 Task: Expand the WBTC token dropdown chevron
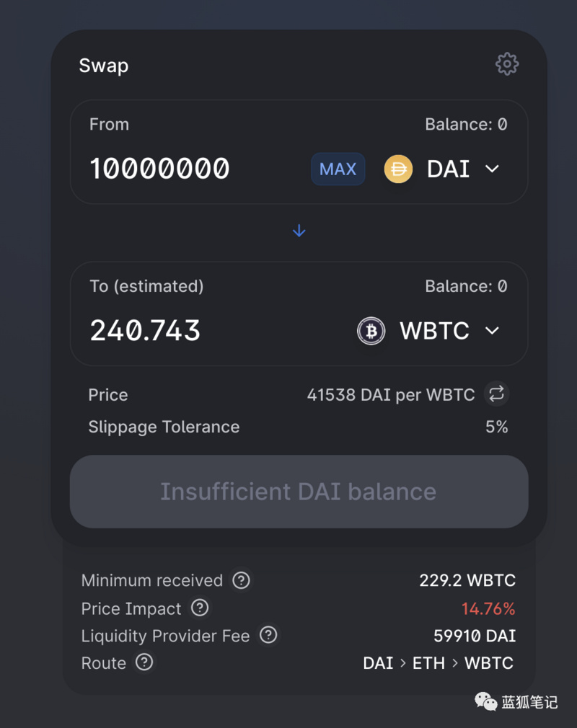point(492,331)
